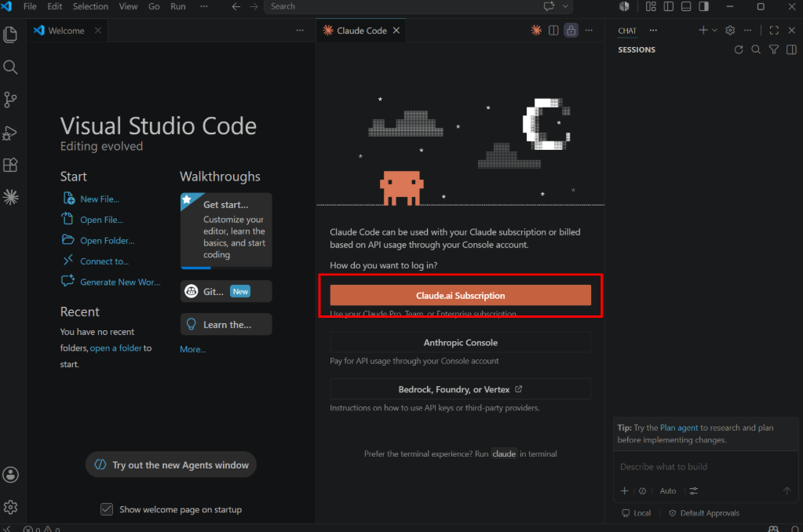Click the Claude.ai Subscription button

461,296
